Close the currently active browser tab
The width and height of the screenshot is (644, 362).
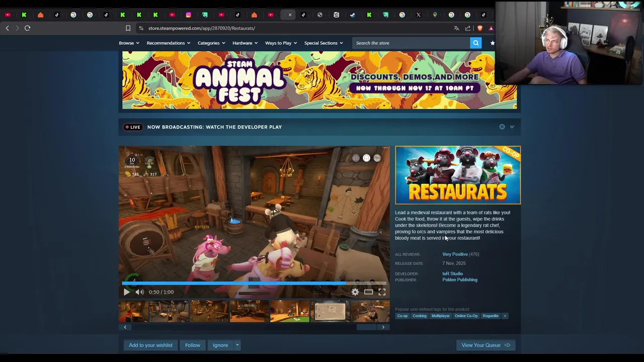[x=290, y=15]
